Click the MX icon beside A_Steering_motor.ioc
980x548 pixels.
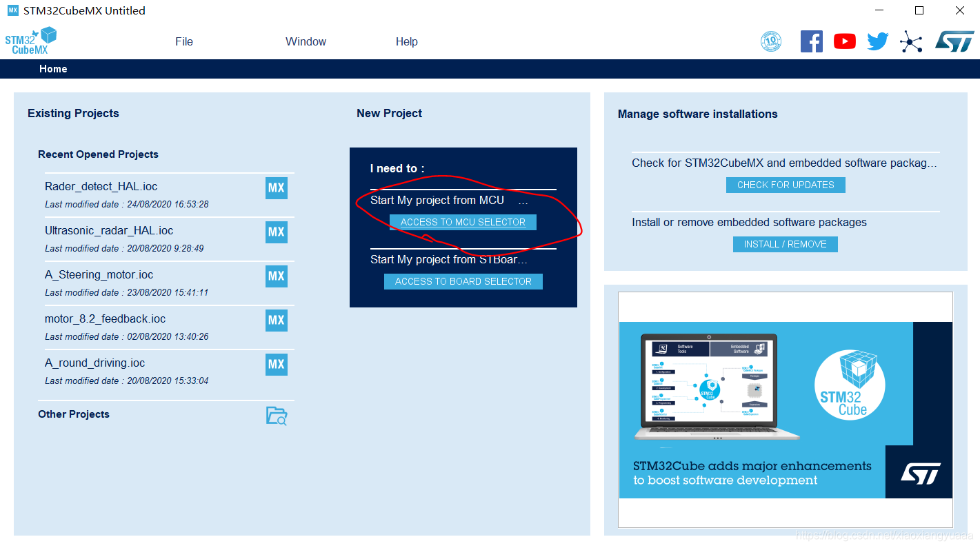277,276
